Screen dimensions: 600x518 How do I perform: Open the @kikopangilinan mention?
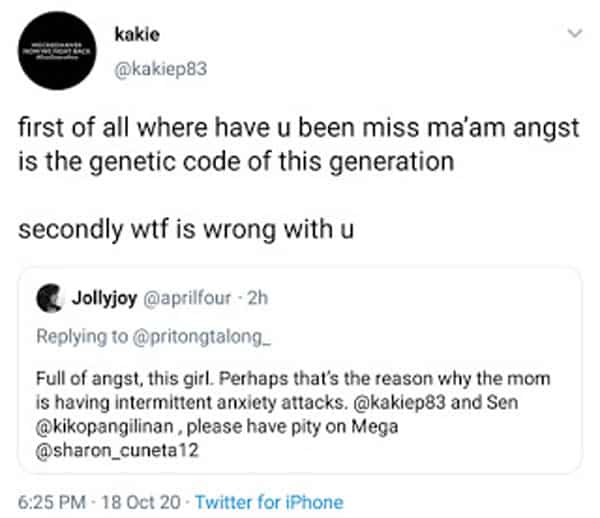[105, 427]
